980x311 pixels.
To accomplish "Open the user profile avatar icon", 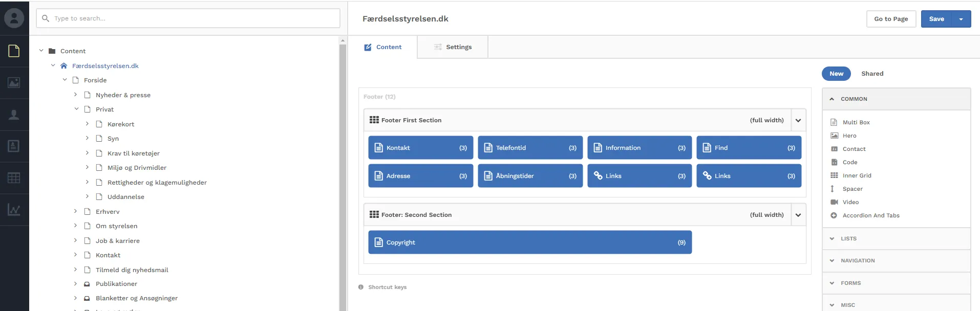I will click(14, 18).
